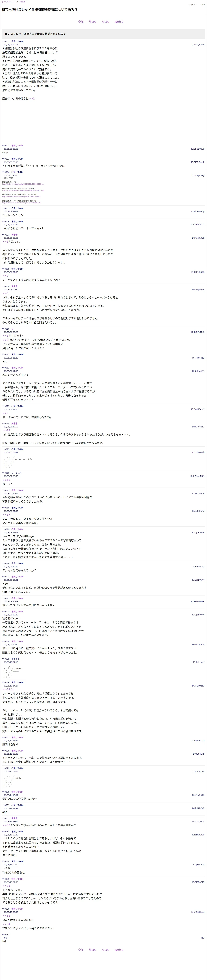
Task: Follow the >>32 anchor in post 0036
Action: [7, 916]
